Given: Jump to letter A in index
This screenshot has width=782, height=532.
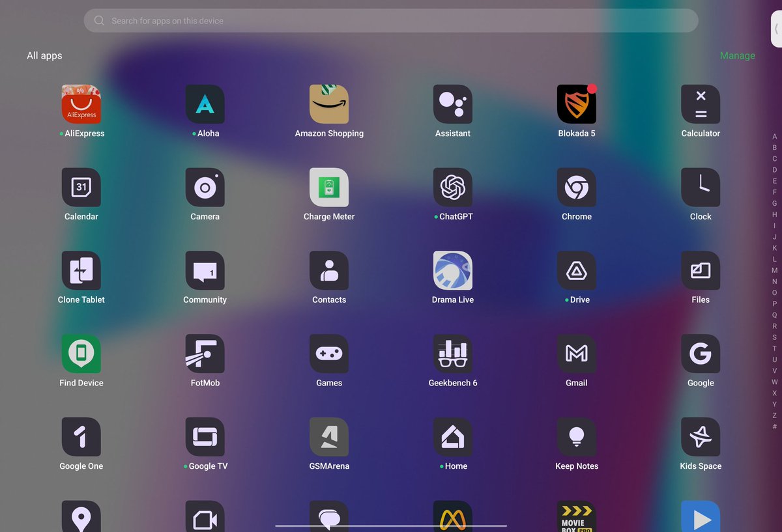Looking at the screenshot, I should point(775,137).
